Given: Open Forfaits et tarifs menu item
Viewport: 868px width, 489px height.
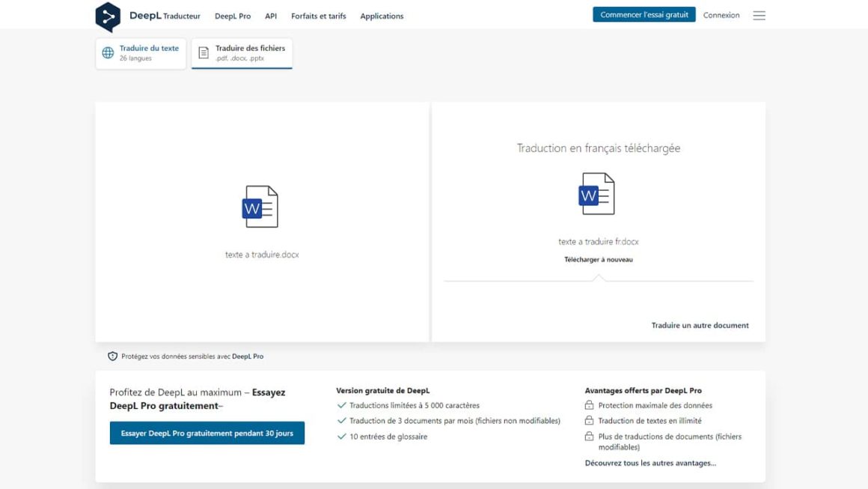Looking at the screenshot, I should point(318,16).
